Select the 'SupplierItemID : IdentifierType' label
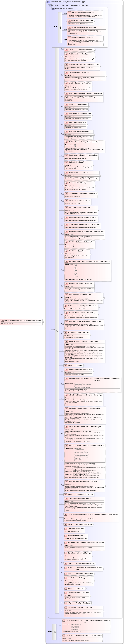Viewport: 124px width, 644px height. click(80, 113)
